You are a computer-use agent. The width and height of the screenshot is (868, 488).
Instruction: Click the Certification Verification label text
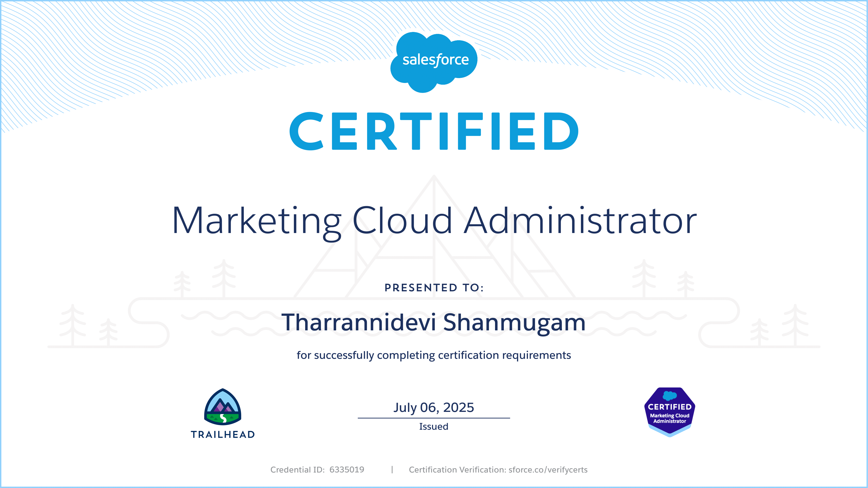click(457, 469)
